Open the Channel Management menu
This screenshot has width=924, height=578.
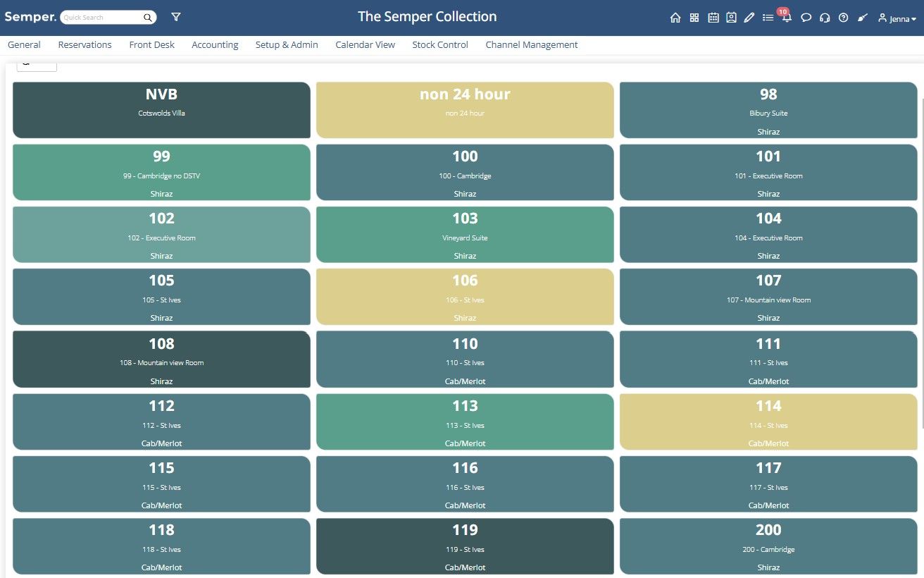pos(532,44)
